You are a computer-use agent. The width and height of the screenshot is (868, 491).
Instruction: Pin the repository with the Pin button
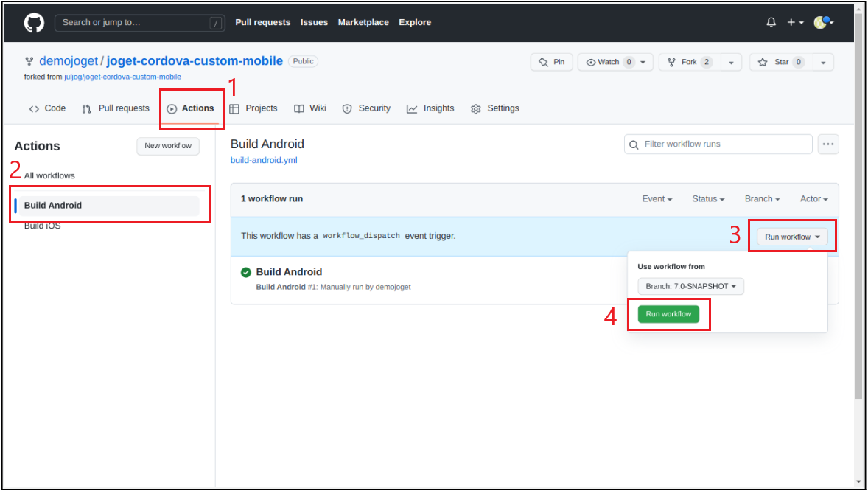551,62
